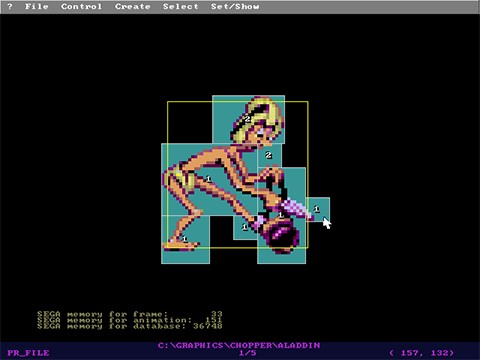Select the small block 2 below the head

(x=269, y=155)
